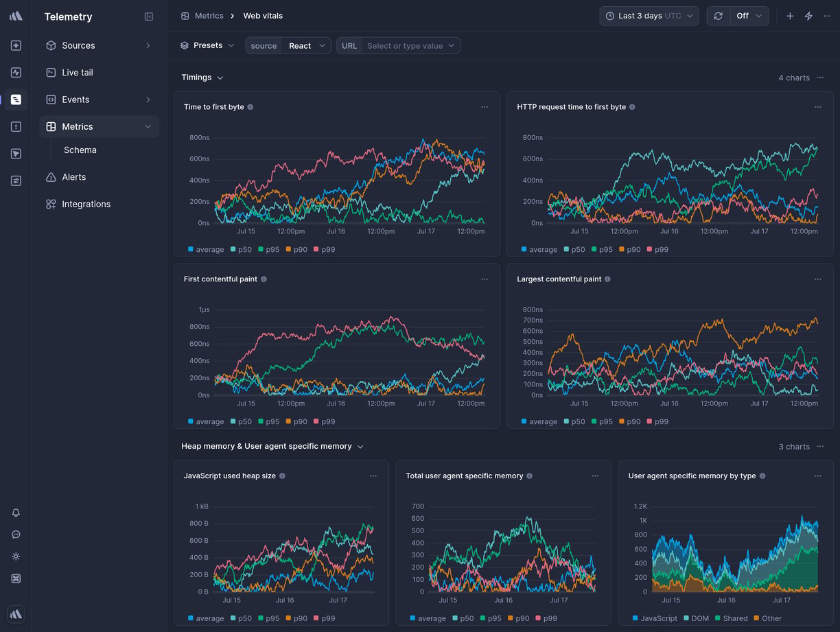Open User agent specific memory by type options menu
The width and height of the screenshot is (840, 632).
coord(818,476)
